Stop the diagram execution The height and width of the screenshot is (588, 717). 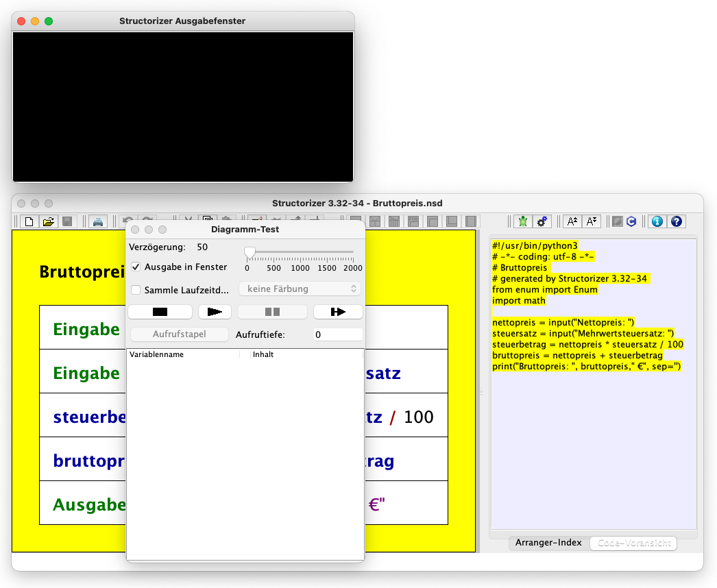point(160,312)
